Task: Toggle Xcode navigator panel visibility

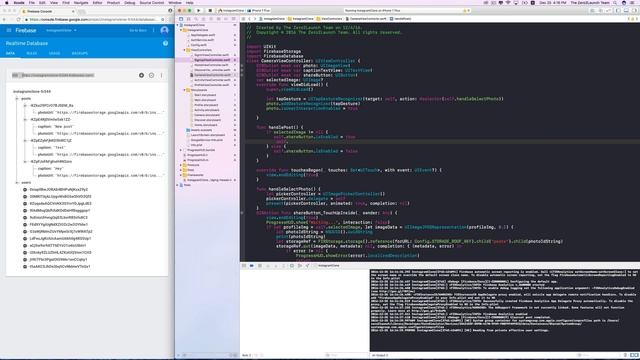Action: coord(618,11)
